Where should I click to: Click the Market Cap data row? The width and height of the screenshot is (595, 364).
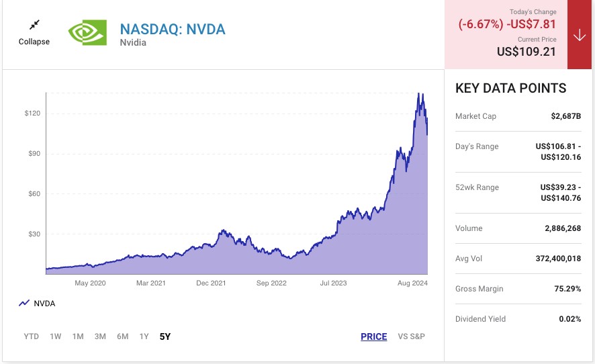click(x=518, y=116)
